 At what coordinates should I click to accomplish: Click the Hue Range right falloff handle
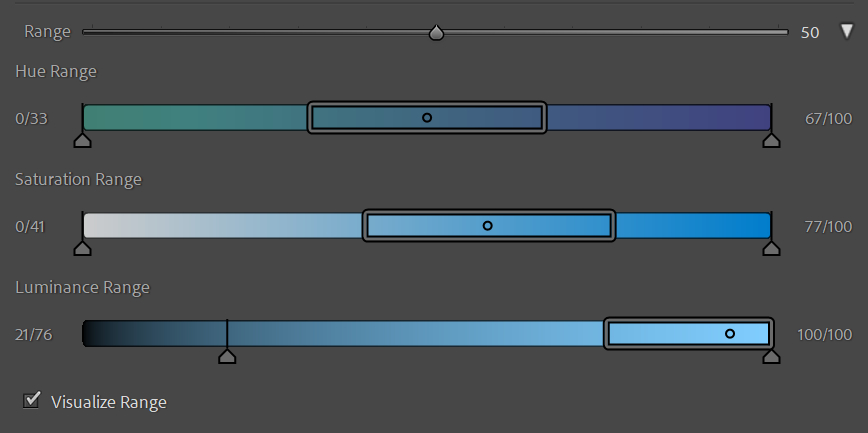(771, 141)
